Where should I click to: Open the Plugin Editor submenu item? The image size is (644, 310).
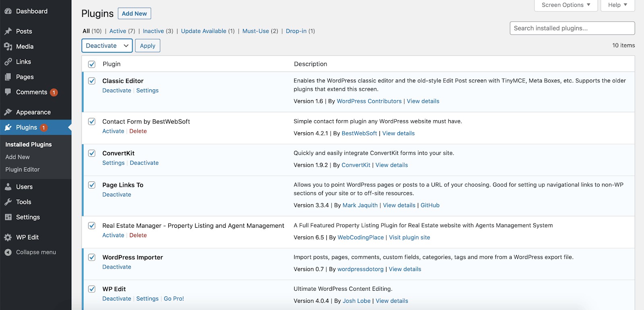23,170
